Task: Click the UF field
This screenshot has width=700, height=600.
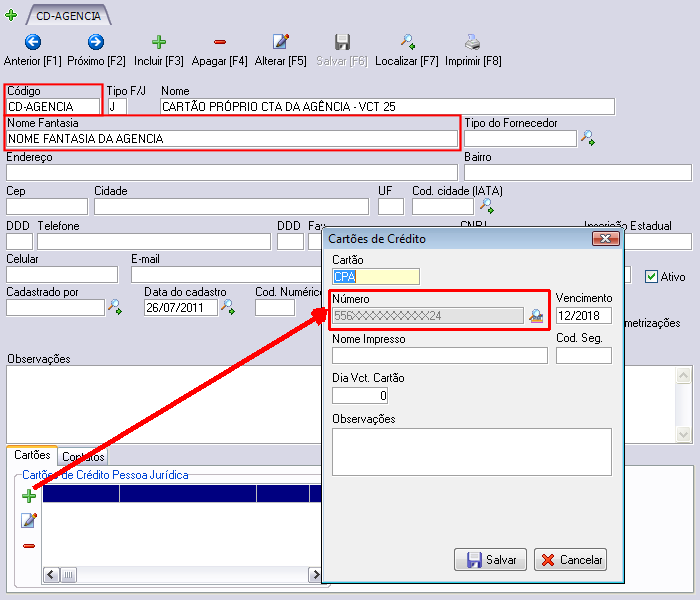Action: coord(391,207)
